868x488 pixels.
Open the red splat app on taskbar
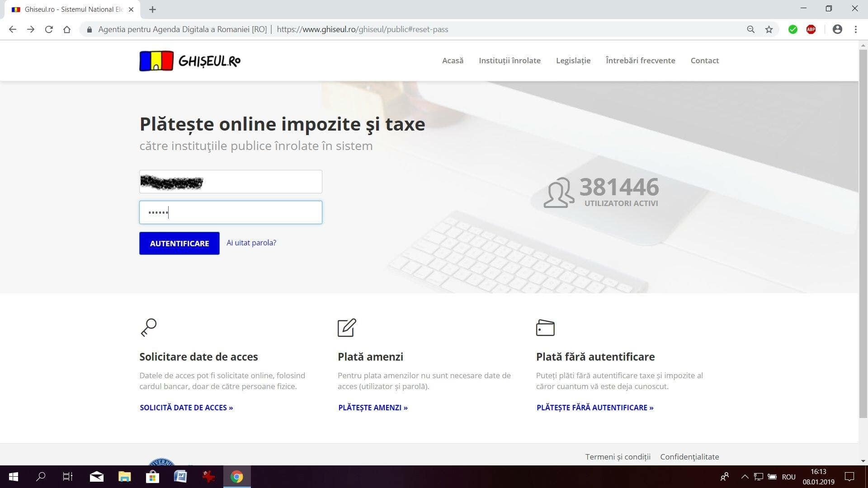click(208, 477)
